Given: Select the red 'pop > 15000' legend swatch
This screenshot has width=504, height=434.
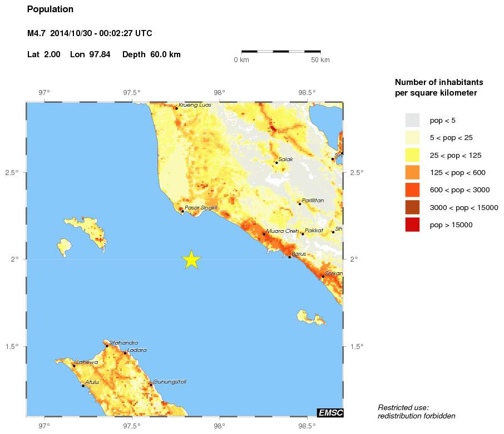Looking at the screenshot, I should [x=412, y=225].
